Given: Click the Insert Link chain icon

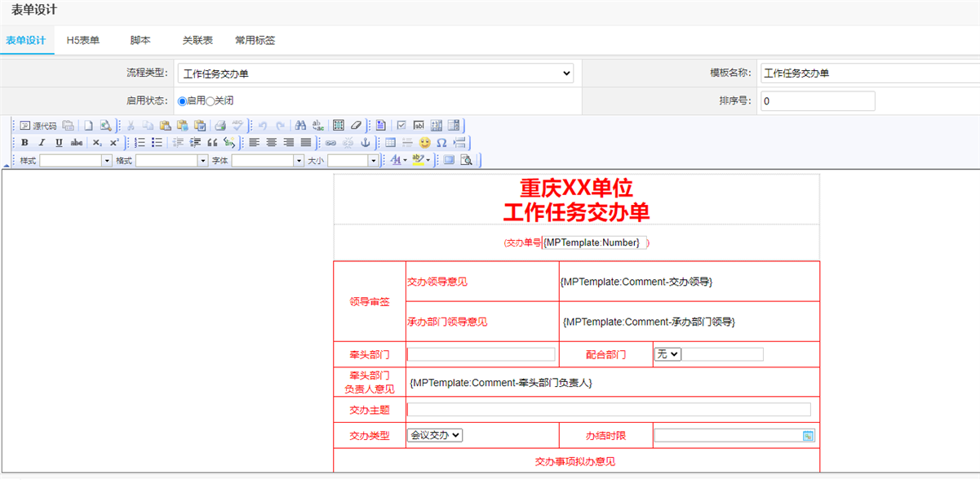Looking at the screenshot, I should pos(330,142).
